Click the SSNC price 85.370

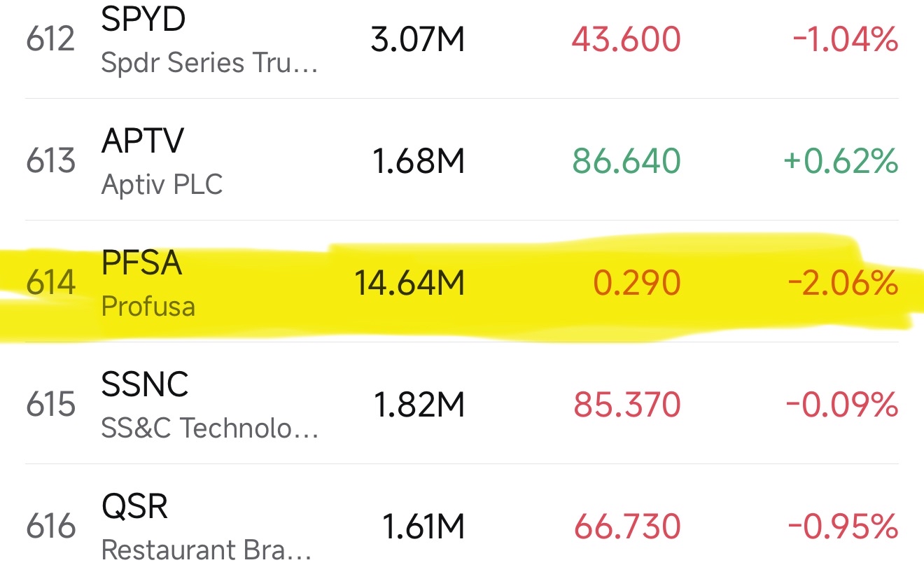(x=626, y=405)
